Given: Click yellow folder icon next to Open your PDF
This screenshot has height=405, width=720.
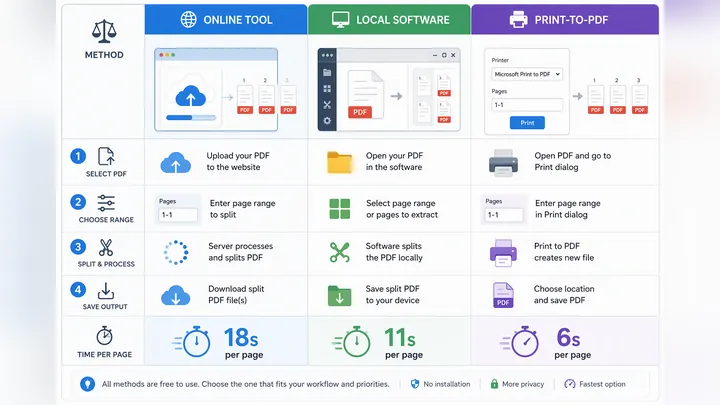Looking at the screenshot, I should pyautogui.click(x=340, y=162).
